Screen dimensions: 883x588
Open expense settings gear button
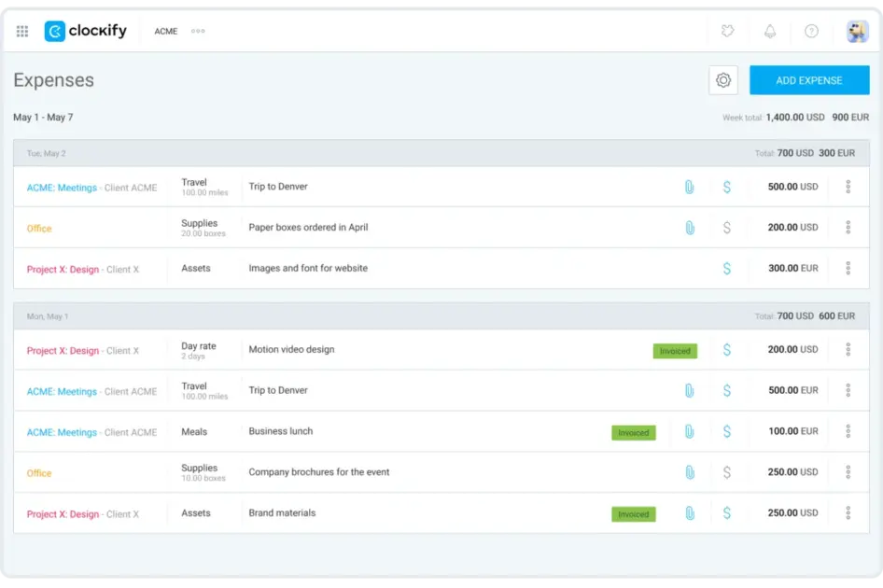(x=723, y=80)
